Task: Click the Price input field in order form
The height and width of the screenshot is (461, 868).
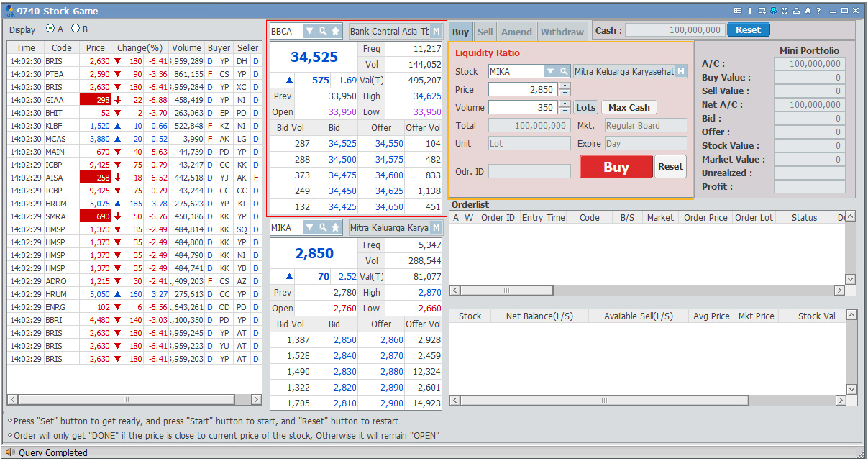Action: point(522,89)
